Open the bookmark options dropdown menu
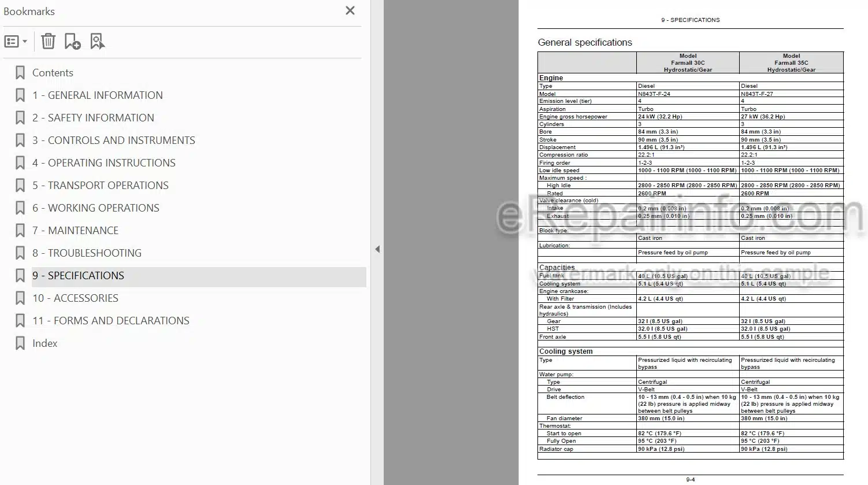This screenshot has width=868, height=485. [16, 42]
